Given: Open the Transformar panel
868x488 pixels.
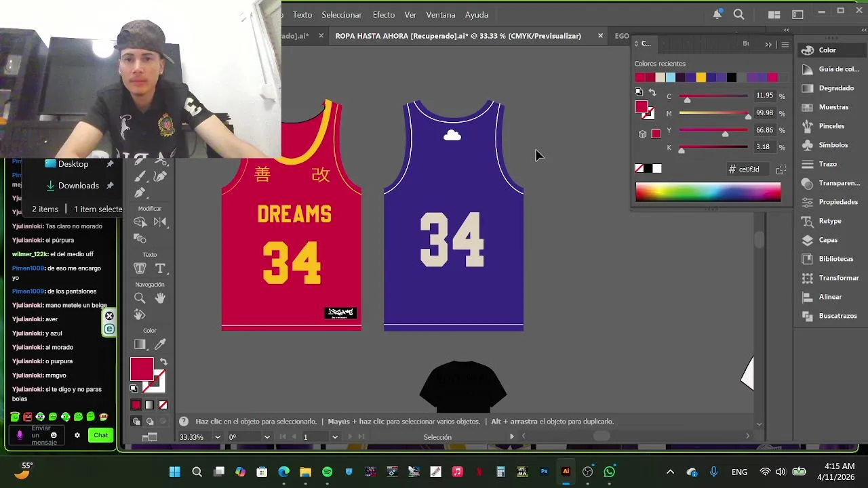Looking at the screenshot, I should point(830,278).
